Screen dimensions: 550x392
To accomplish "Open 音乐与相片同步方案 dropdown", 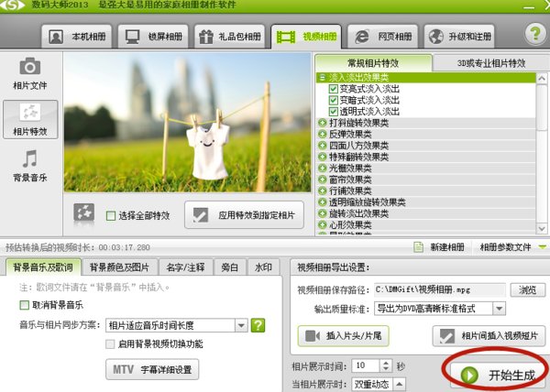I will (x=176, y=325).
